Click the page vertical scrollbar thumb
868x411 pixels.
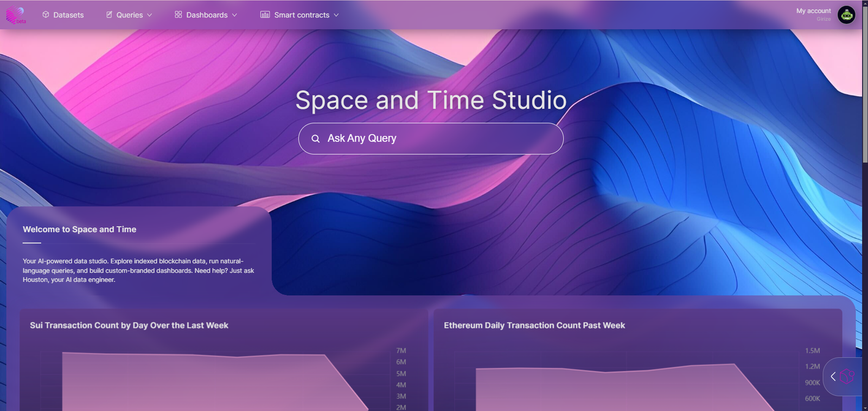pos(865,84)
